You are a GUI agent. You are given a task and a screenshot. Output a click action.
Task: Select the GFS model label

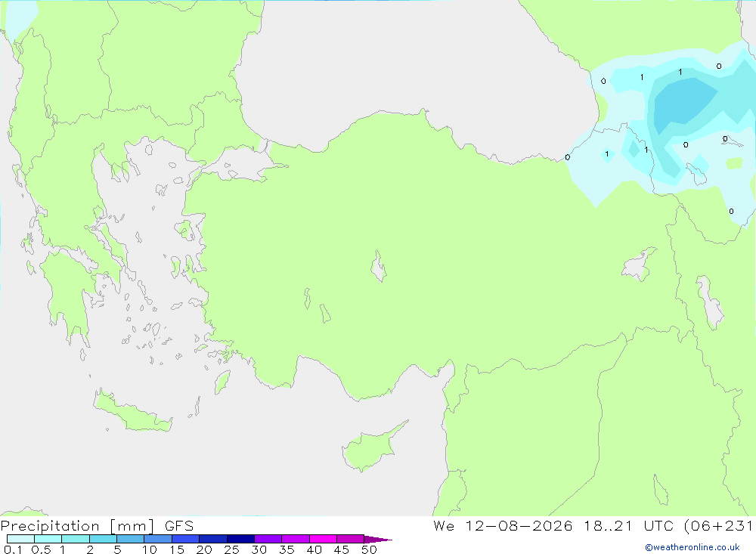[x=179, y=526]
